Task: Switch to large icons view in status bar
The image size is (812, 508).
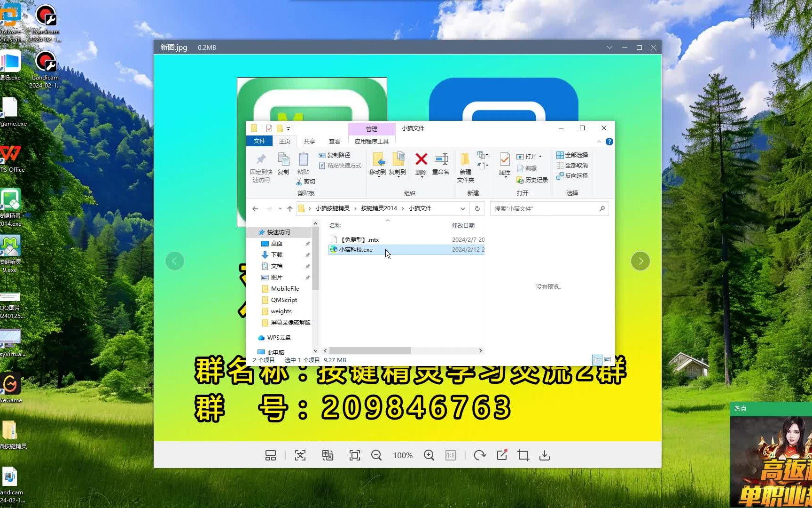Action: point(608,360)
